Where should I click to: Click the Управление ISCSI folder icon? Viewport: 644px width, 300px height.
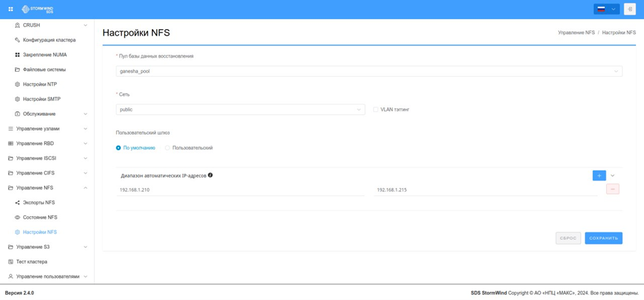click(x=11, y=158)
